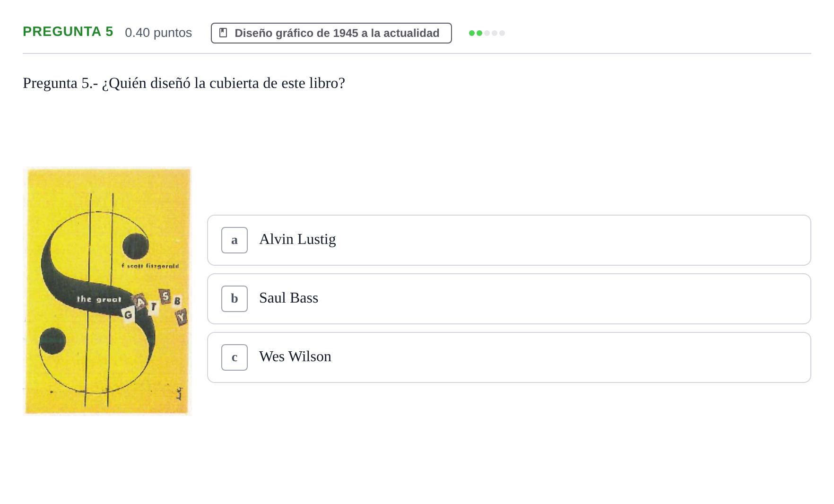This screenshot has height=504, width=834.
Task: Select option c letter box
Action: pyautogui.click(x=235, y=357)
